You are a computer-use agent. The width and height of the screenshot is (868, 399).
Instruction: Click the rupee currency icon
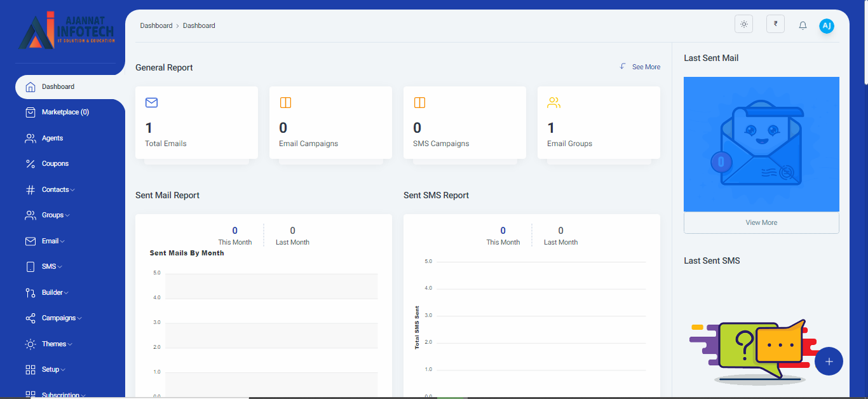point(775,24)
